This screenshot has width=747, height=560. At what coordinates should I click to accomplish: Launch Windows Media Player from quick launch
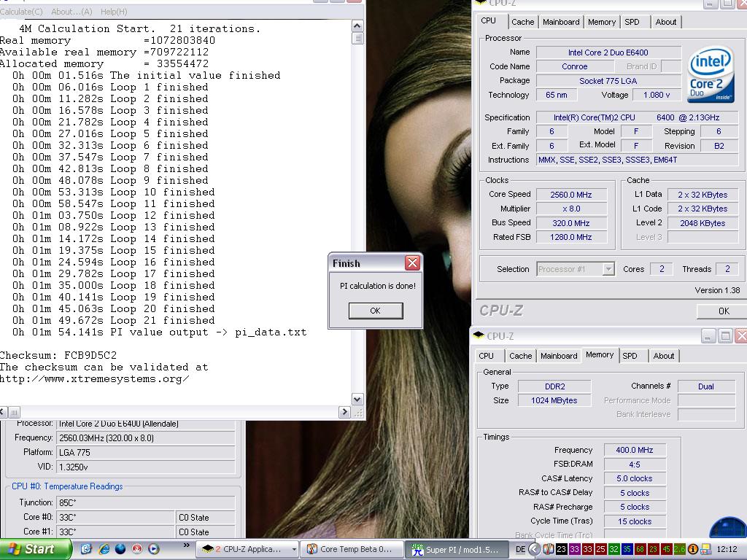(x=154, y=549)
